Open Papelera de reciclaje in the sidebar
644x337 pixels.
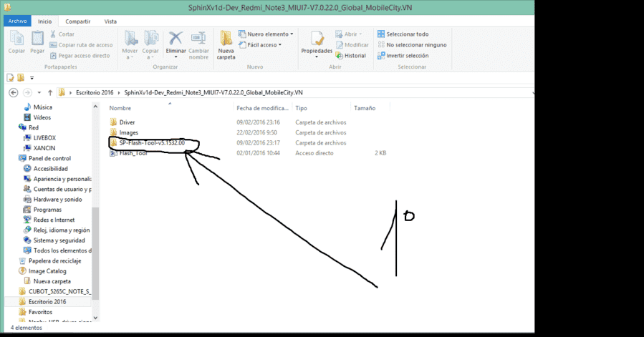point(50,261)
